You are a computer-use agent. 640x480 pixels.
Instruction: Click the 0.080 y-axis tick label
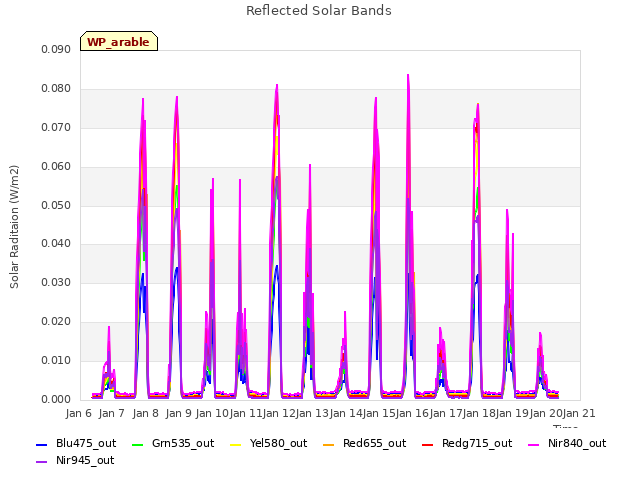(56, 89)
